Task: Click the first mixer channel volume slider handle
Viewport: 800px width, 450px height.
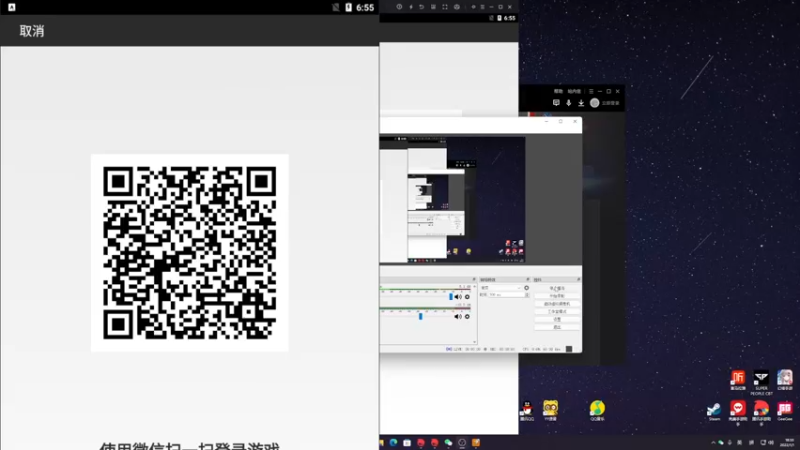Action: (451, 297)
